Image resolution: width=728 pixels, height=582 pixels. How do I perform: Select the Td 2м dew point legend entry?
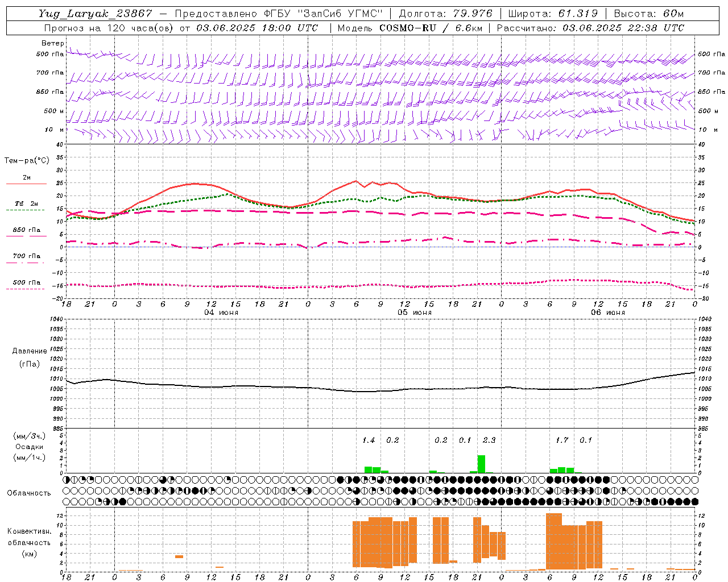[x=26, y=203]
